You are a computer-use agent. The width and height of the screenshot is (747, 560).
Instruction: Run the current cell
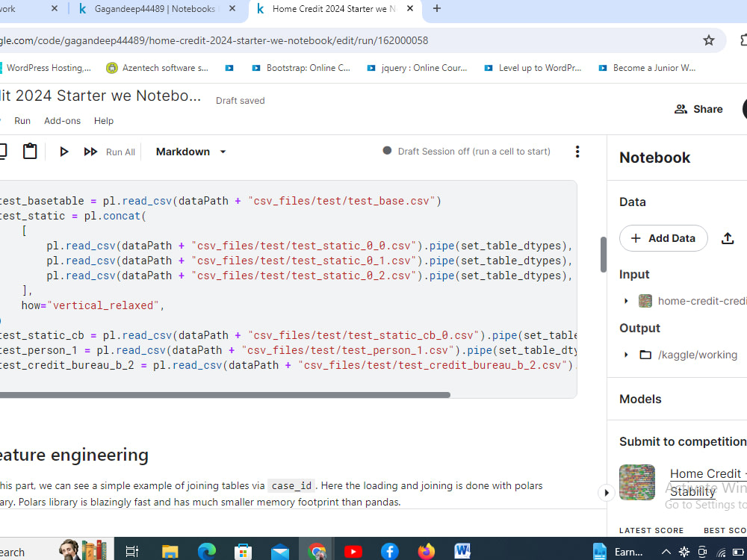[x=63, y=152]
